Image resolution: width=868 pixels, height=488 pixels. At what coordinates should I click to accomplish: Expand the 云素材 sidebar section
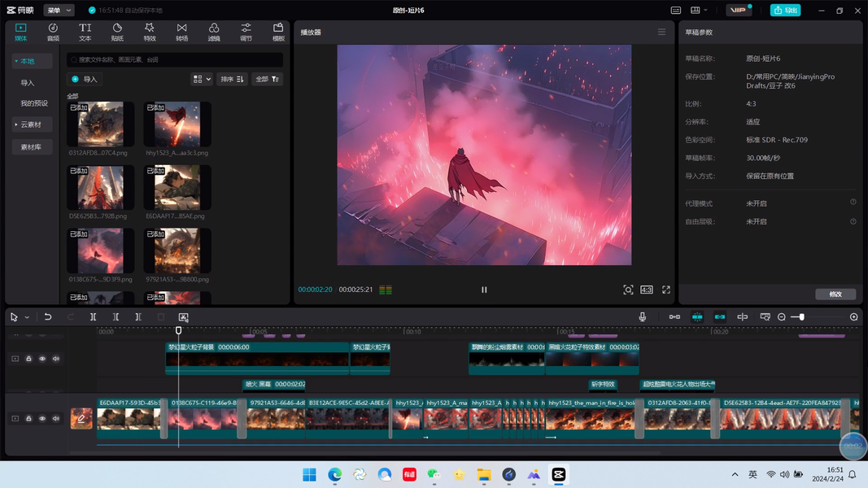click(x=32, y=124)
